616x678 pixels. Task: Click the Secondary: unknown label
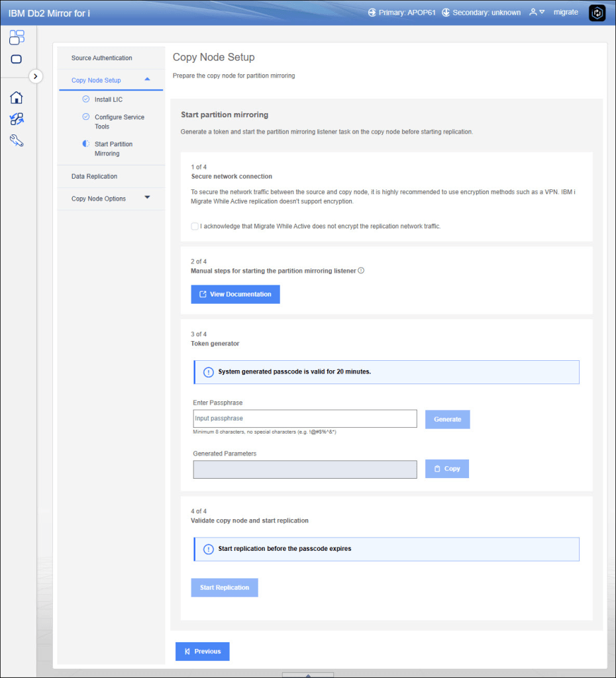point(487,13)
